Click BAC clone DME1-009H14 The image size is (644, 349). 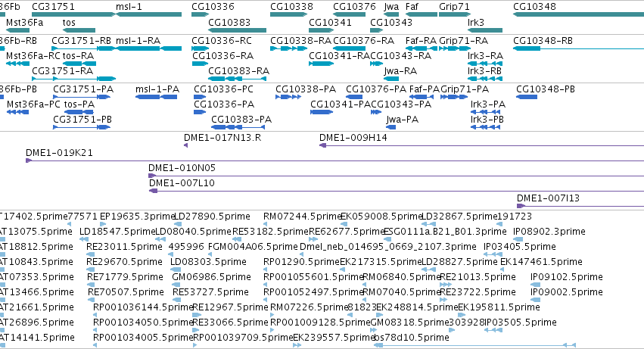[353, 138]
